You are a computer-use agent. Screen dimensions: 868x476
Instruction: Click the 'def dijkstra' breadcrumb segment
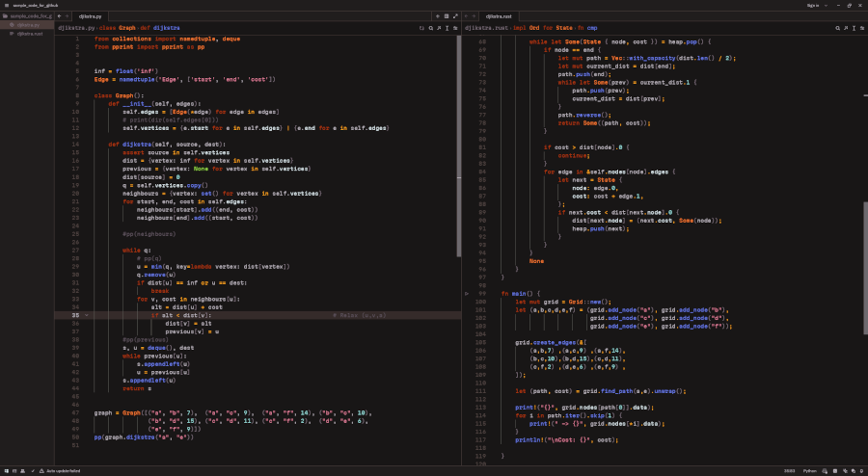[x=160, y=28]
